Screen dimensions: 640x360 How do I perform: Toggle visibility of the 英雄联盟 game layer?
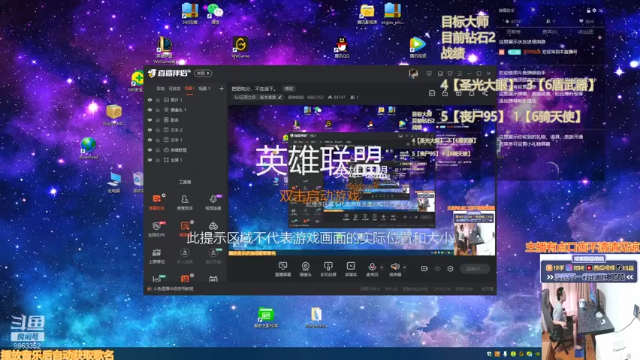150,150
